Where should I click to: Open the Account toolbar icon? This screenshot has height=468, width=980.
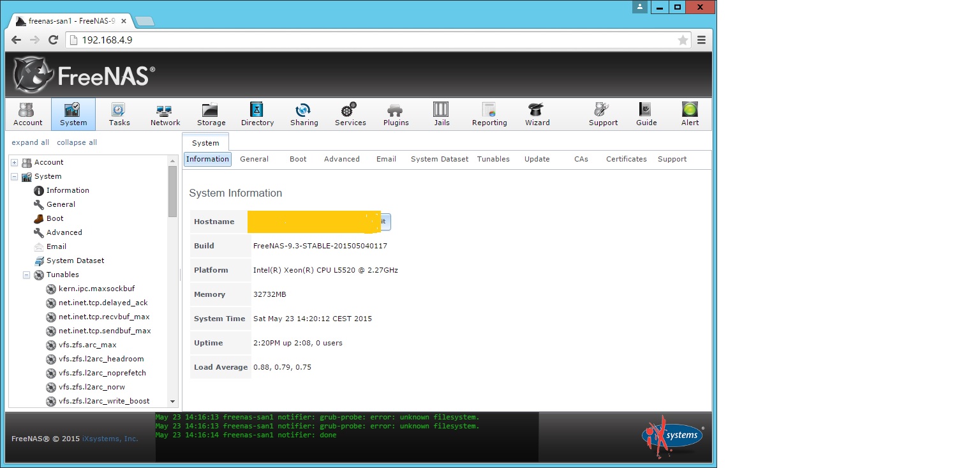[x=27, y=114]
